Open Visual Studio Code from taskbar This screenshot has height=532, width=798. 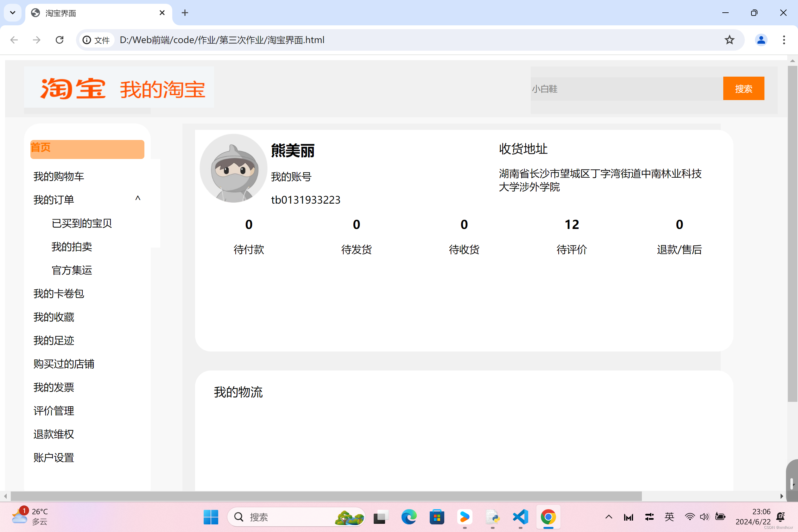[x=521, y=517]
